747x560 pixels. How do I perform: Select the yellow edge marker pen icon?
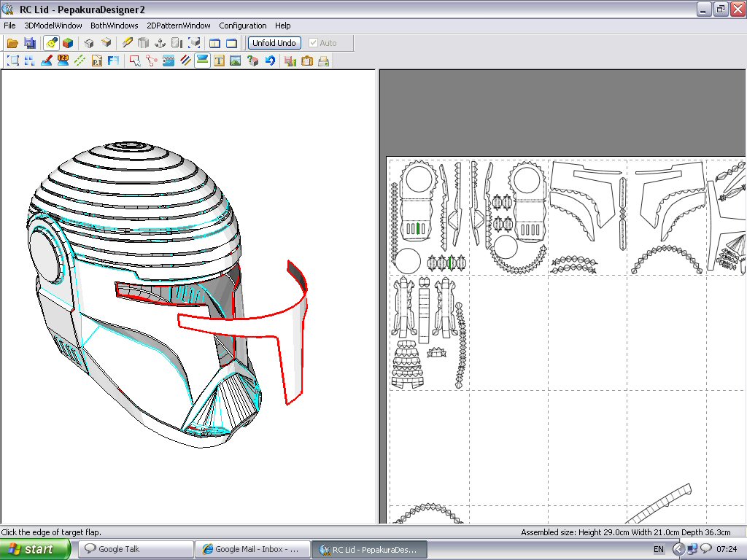click(127, 43)
